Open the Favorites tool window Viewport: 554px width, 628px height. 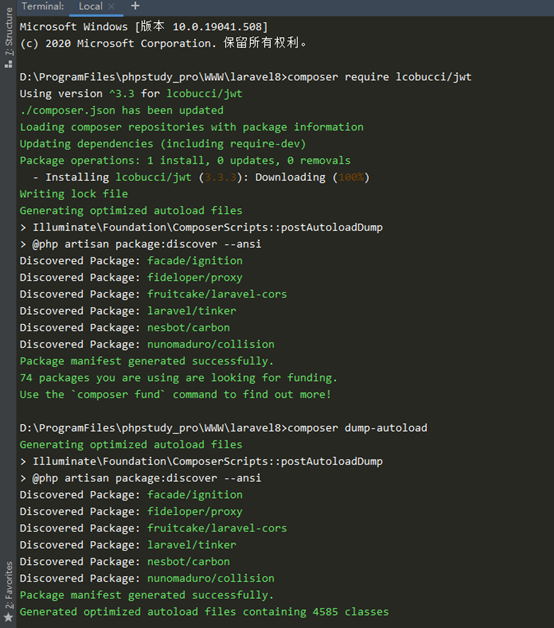8,584
